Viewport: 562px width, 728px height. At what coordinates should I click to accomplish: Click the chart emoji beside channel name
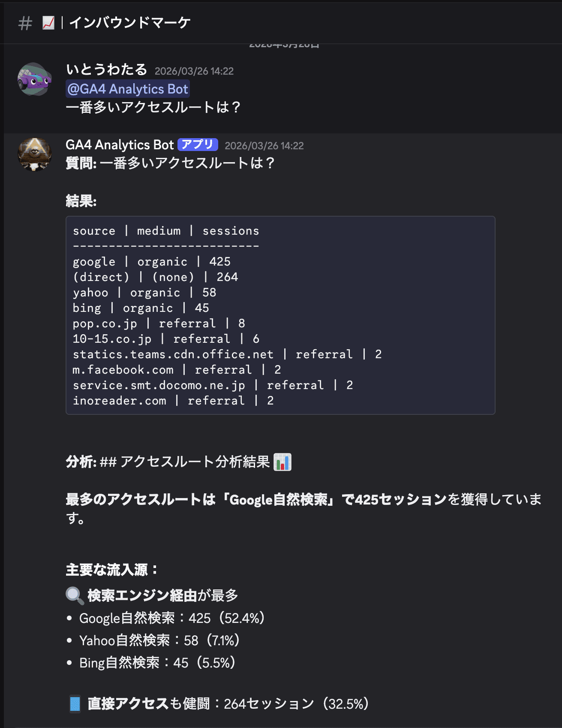pos(48,23)
